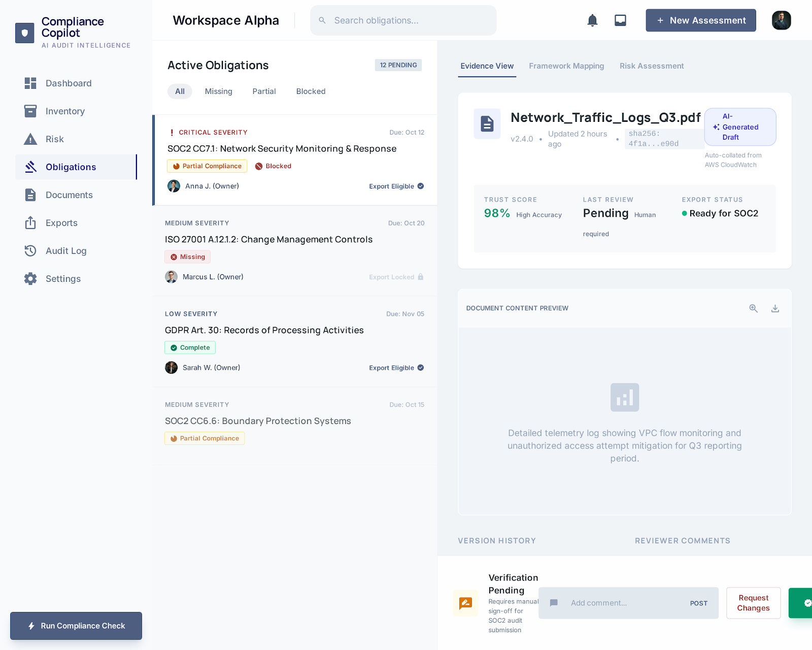Click Request Changes button
The height and width of the screenshot is (650, 812).
(753, 603)
